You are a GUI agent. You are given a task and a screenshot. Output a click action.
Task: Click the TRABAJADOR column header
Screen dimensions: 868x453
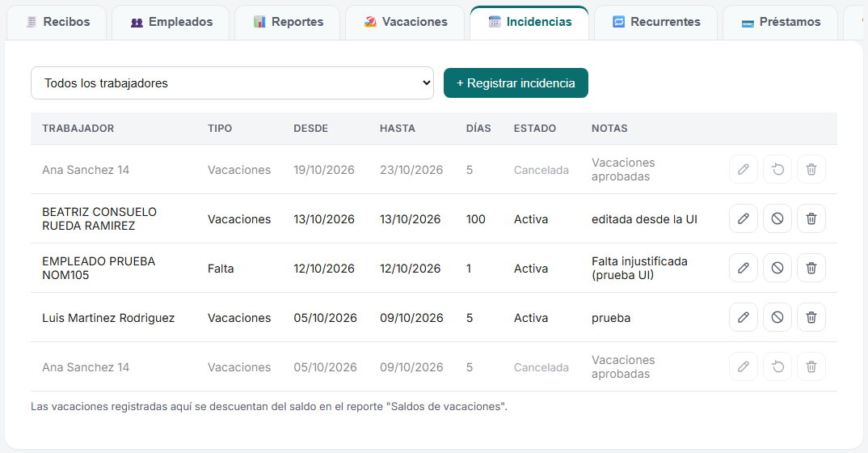tap(78, 129)
